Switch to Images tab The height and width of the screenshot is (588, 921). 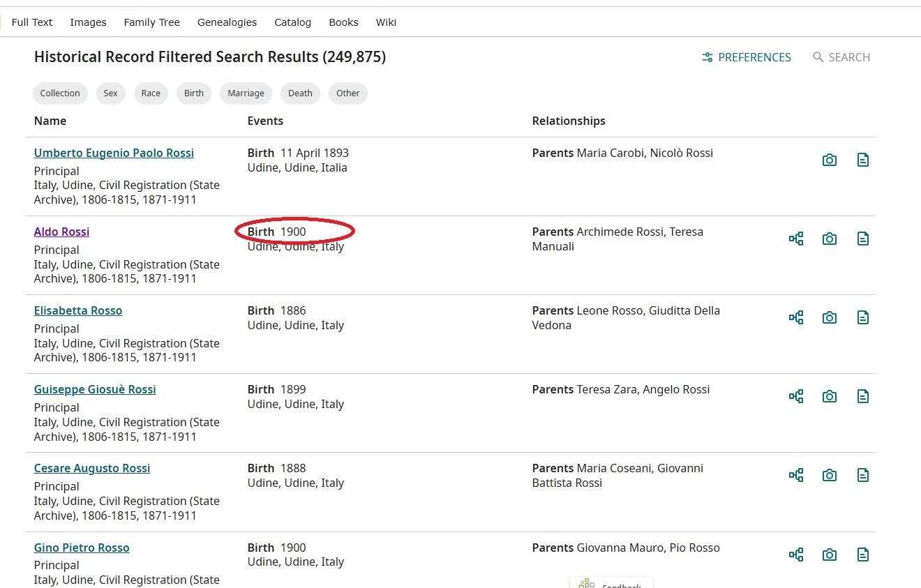(89, 22)
